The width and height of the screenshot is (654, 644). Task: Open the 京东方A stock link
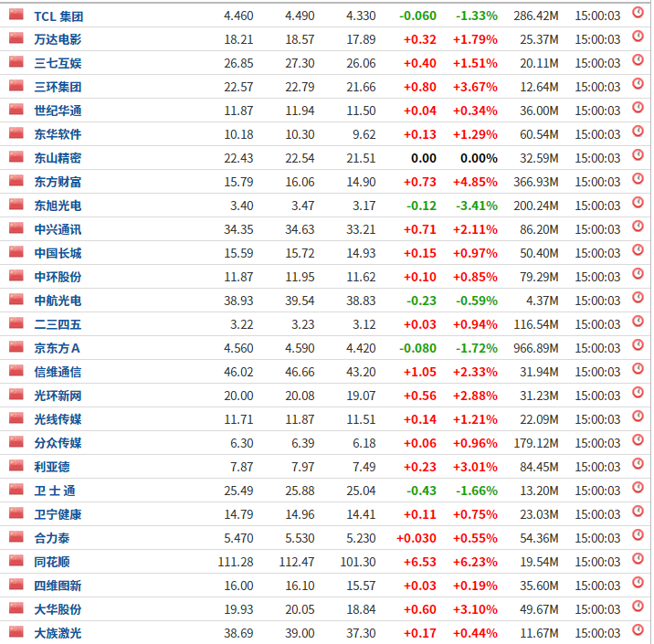57,349
